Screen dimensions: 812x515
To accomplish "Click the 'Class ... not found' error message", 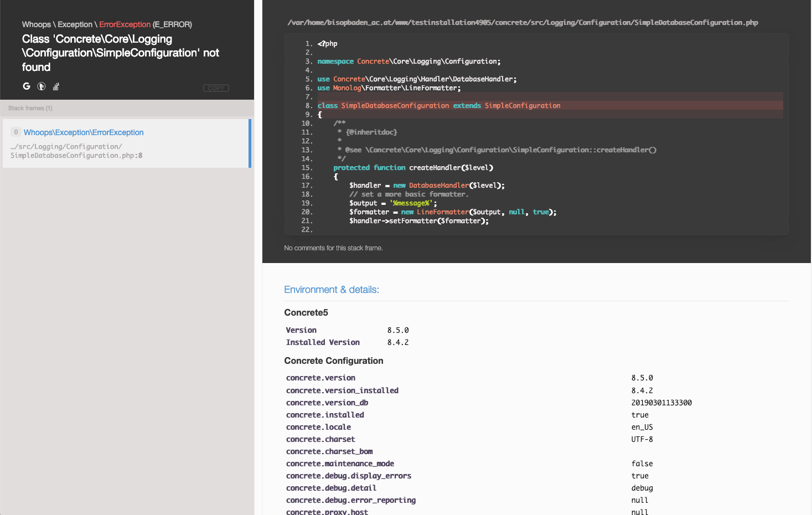I will (x=121, y=53).
